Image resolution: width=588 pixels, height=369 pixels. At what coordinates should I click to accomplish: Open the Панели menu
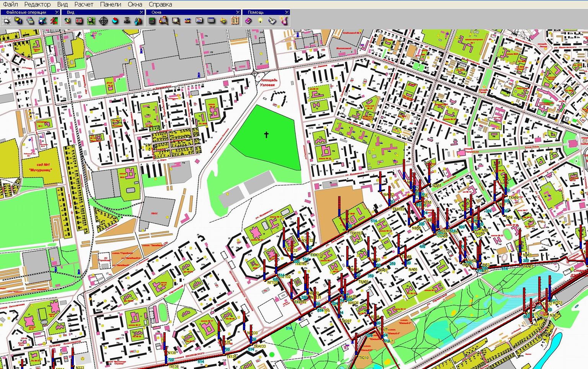click(111, 5)
